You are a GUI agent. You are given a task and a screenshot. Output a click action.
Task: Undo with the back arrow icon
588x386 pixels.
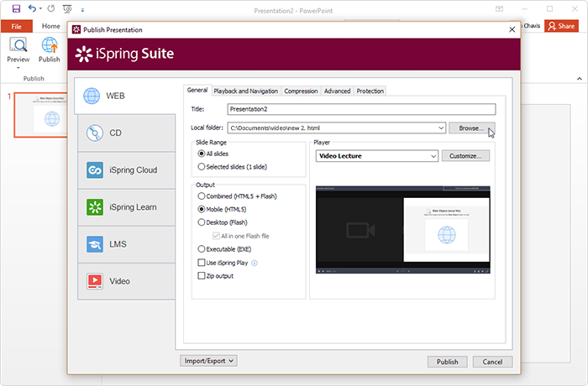pos(32,8)
